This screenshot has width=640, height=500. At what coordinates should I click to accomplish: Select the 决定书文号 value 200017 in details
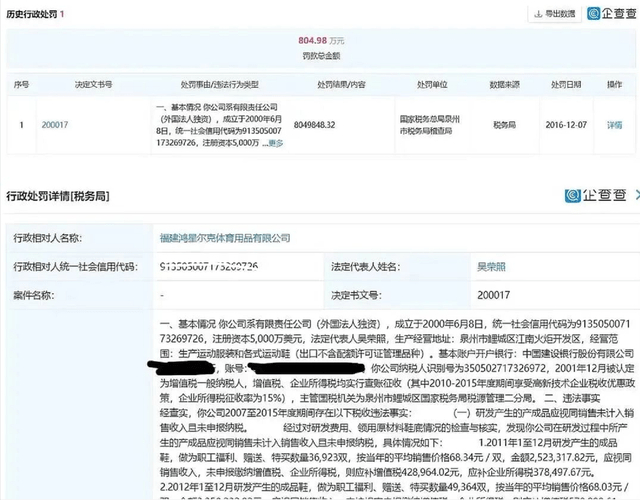[493, 295]
